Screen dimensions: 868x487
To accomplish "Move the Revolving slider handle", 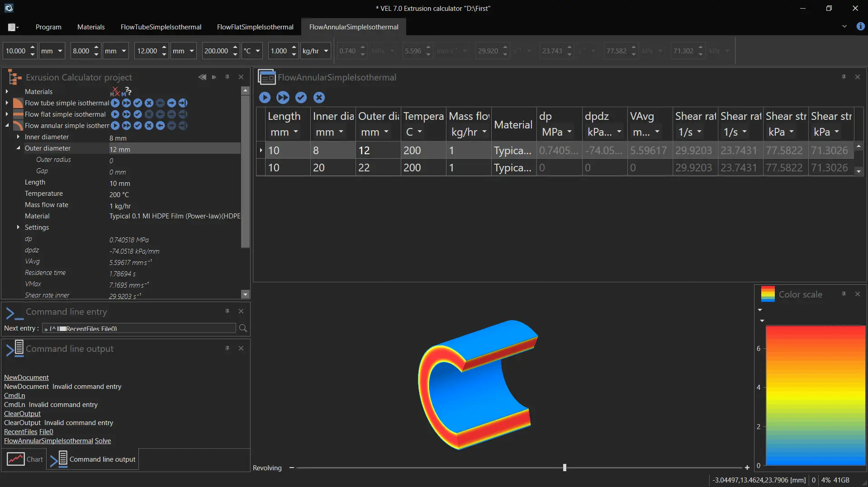I will coord(564,468).
